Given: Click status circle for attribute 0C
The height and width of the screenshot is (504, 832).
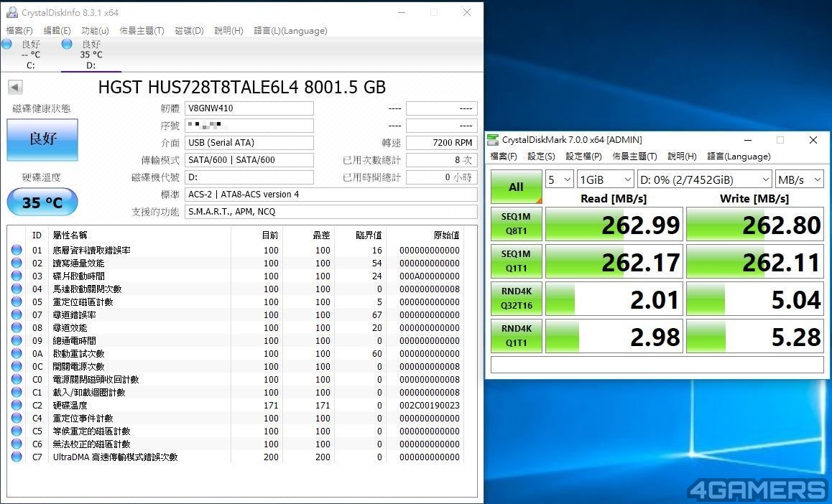Looking at the screenshot, I should tap(17, 366).
